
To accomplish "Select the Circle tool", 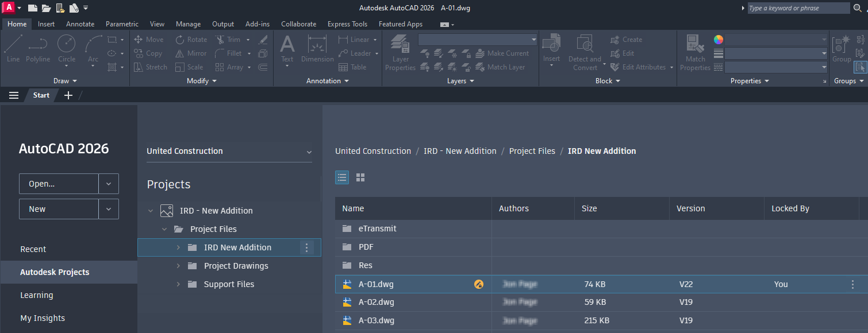I will 67,48.
